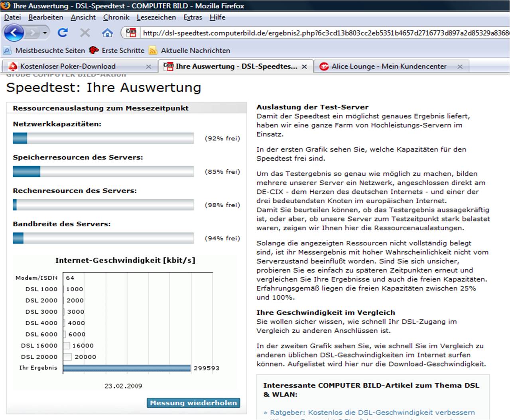Image resolution: width=510 pixels, height=420 pixels.
Task: Click the Netzwerkkapazitäten progress bar
Action: point(103,138)
